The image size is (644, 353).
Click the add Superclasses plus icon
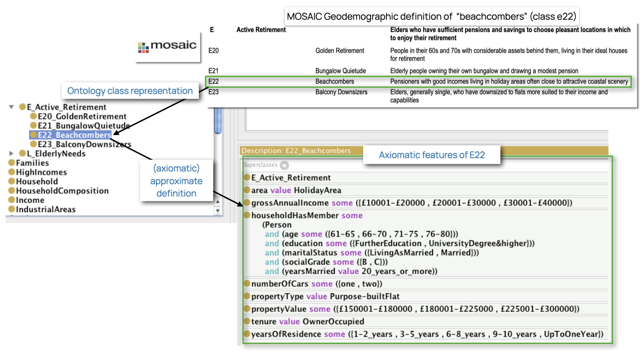[x=284, y=165]
